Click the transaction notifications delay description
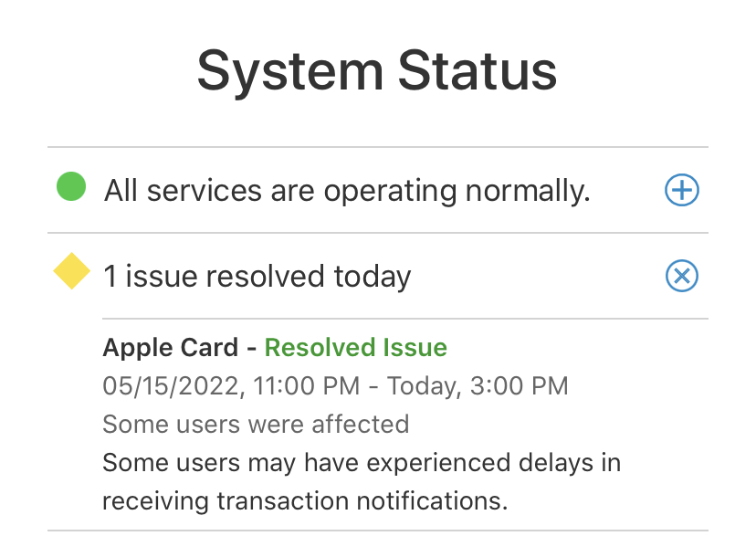The width and height of the screenshot is (756, 536). coord(362,482)
